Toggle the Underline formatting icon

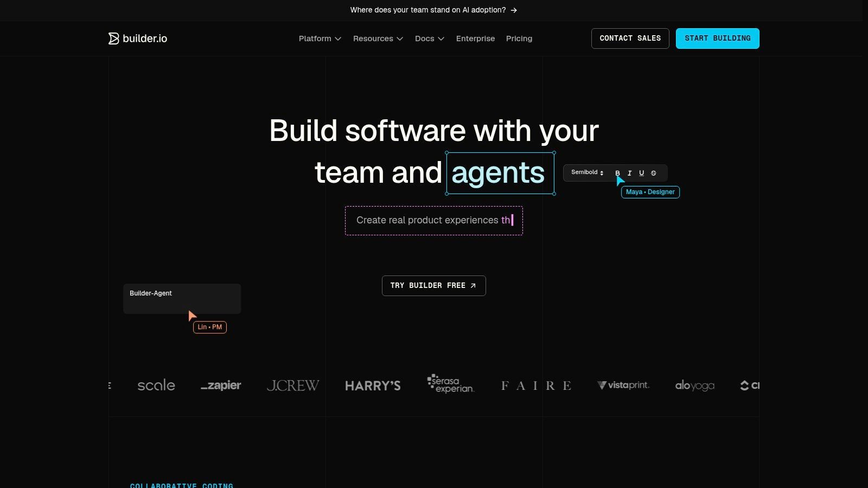click(641, 173)
